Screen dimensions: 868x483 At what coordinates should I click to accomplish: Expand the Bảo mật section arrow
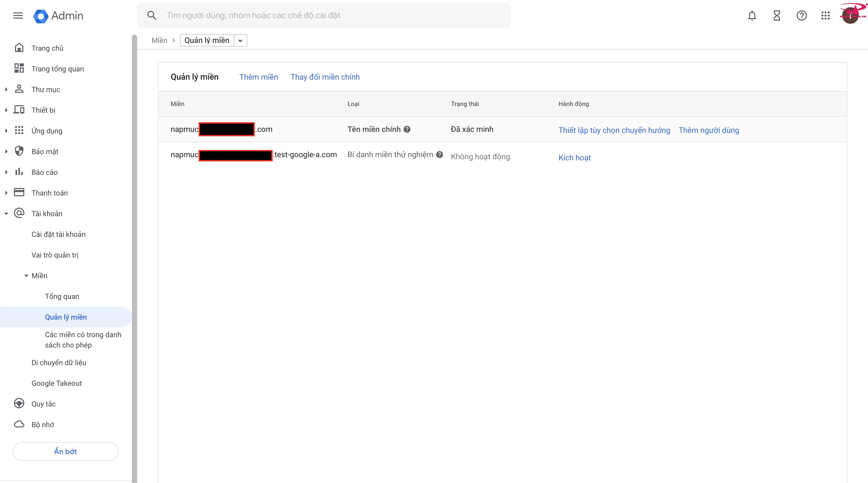(x=6, y=152)
